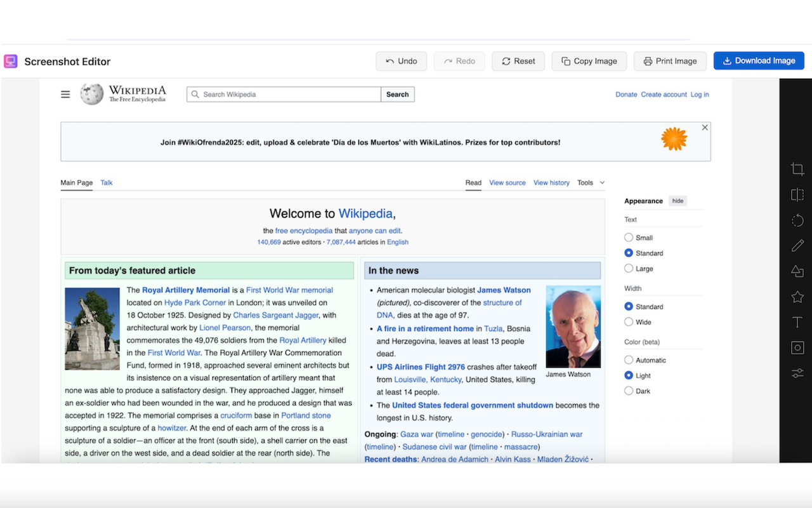The image size is (812, 508).
Task: Select the Flip/mirror tool
Action: click(797, 195)
